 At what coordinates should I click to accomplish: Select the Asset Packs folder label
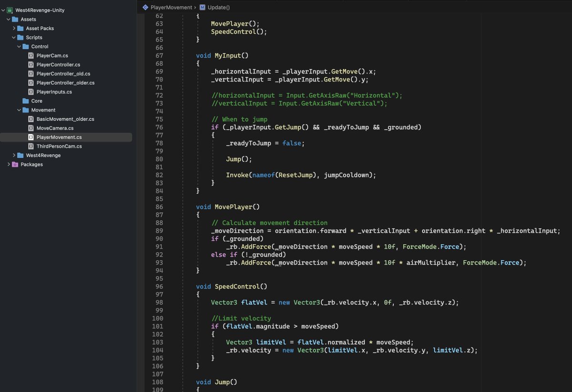[x=40, y=28]
